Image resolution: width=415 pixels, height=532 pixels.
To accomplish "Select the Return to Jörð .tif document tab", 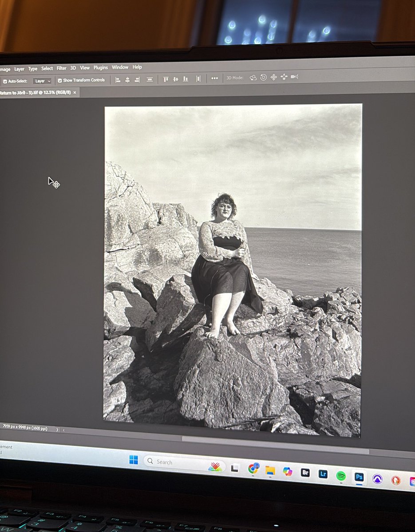I will coord(35,93).
